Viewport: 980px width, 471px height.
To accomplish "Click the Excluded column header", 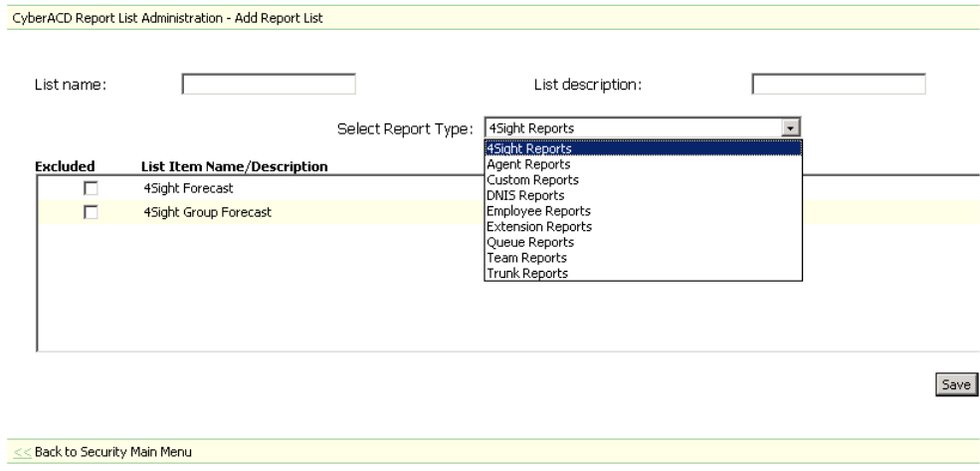I will pos(65,166).
